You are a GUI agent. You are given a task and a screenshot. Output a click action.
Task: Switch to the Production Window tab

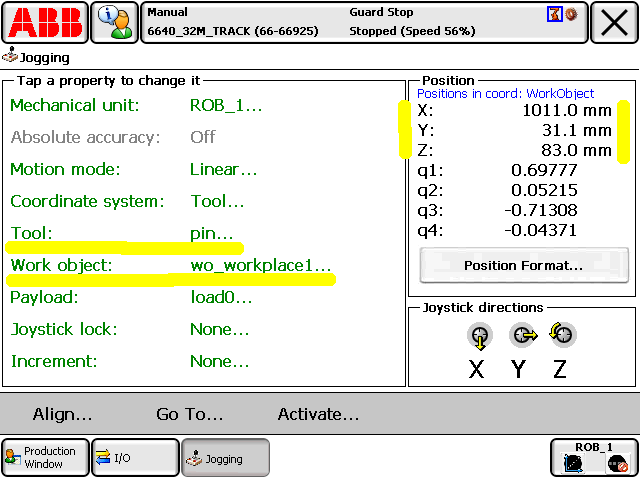[x=45, y=457]
